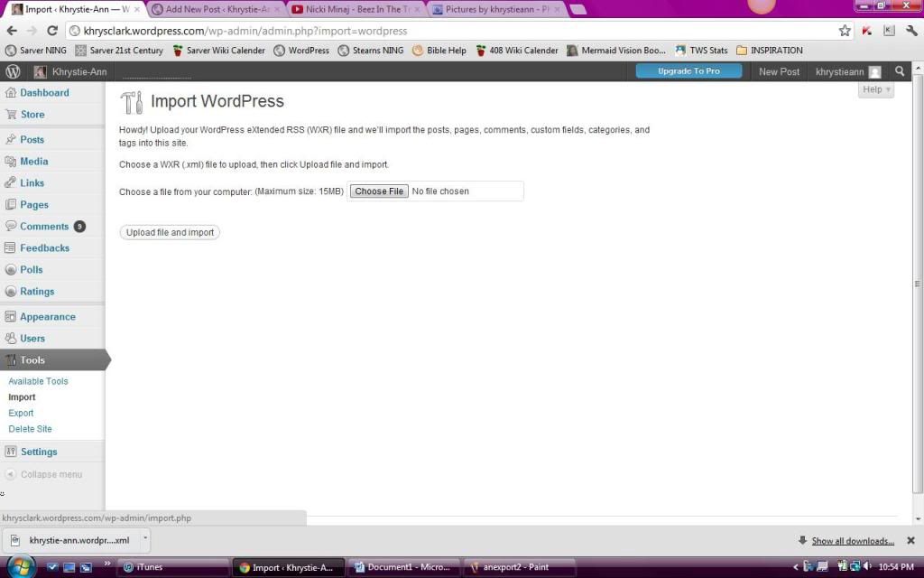
Task: Open the Export submenu link
Action: point(21,413)
